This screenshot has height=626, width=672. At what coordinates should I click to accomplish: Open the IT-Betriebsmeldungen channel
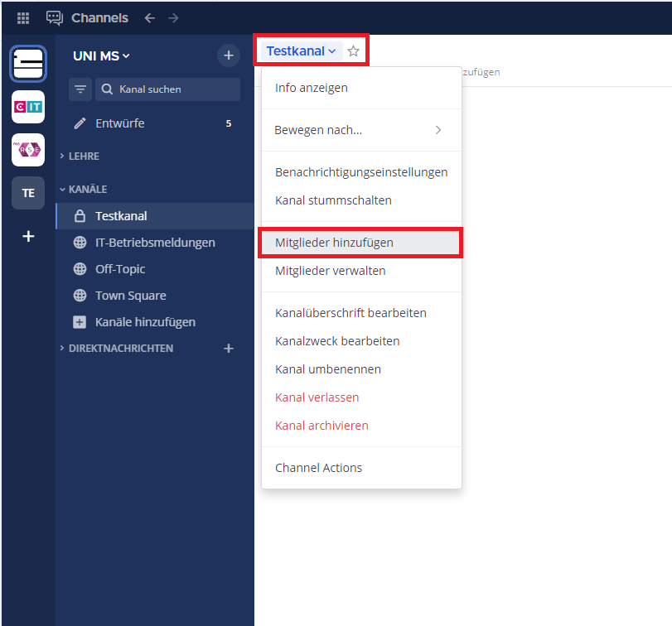click(155, 243)
